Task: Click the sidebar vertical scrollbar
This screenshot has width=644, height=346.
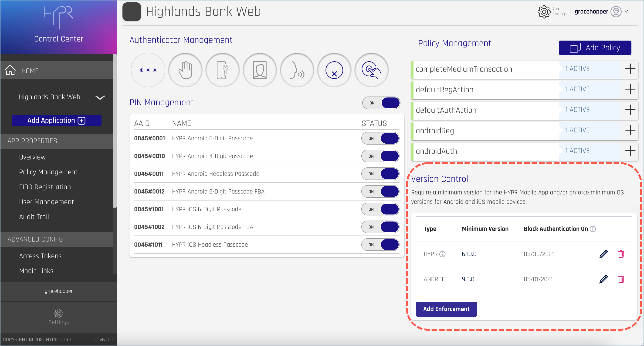Action: pyautogui.click(x=115, y=130)
